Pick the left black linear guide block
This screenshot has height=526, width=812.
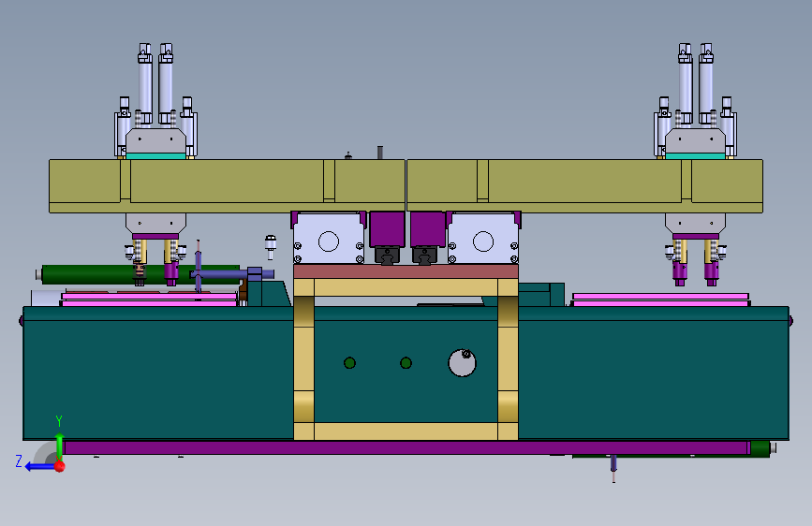point(388,256)
